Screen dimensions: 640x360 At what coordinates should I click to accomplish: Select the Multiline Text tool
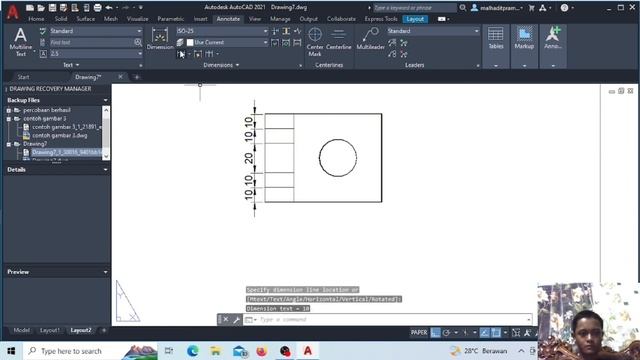(20, 41)
